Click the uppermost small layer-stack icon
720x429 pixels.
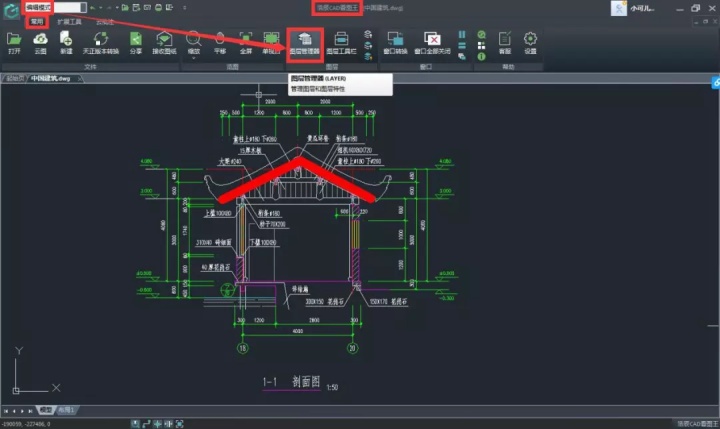click(x=368, y=34)
